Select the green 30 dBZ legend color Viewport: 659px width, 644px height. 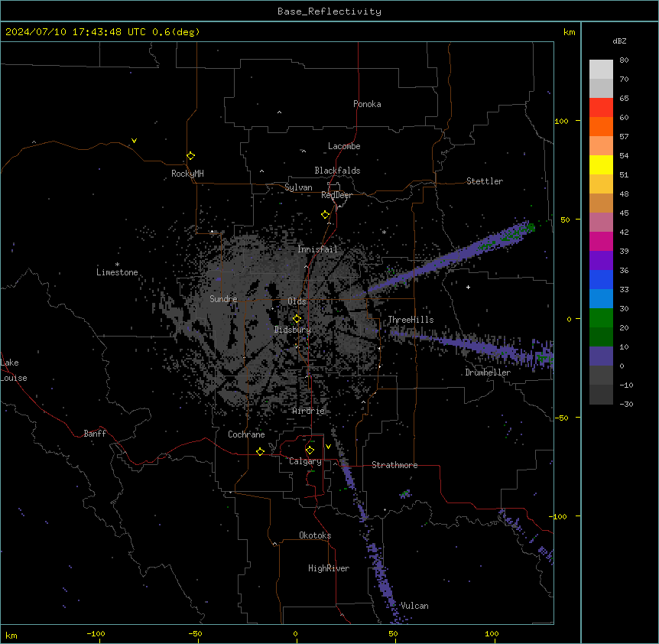pos(601,318)
